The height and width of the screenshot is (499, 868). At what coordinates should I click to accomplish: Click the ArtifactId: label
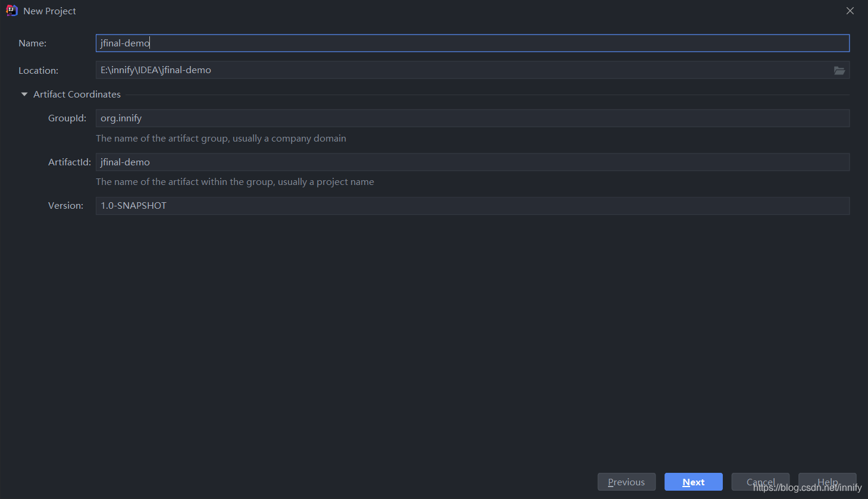[x=70, y=162]
